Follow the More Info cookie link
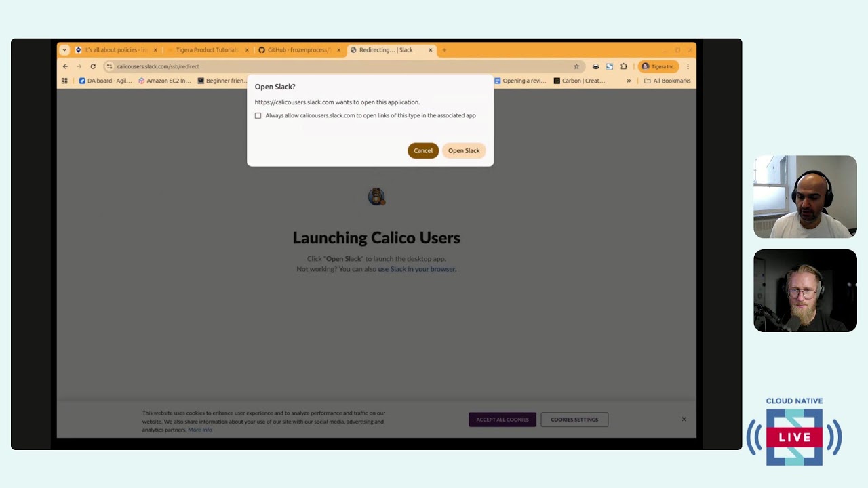Image resolution: width=868 pixels, height=488 pixels. 200,430
